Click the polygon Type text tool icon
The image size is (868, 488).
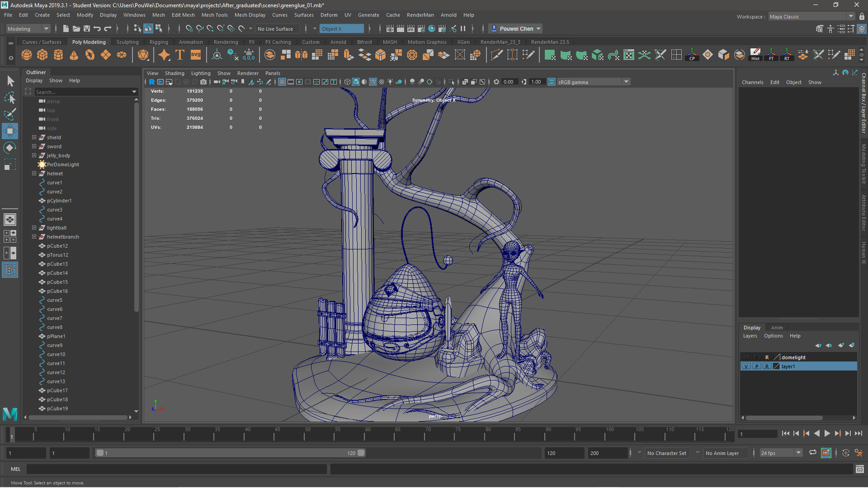(x=180, y=55)
